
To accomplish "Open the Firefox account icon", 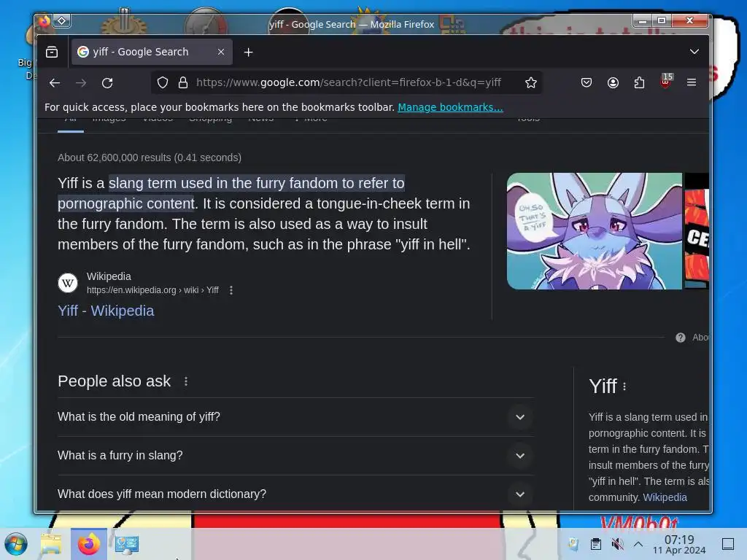I will pyautogui.click(x=613, y=83).
